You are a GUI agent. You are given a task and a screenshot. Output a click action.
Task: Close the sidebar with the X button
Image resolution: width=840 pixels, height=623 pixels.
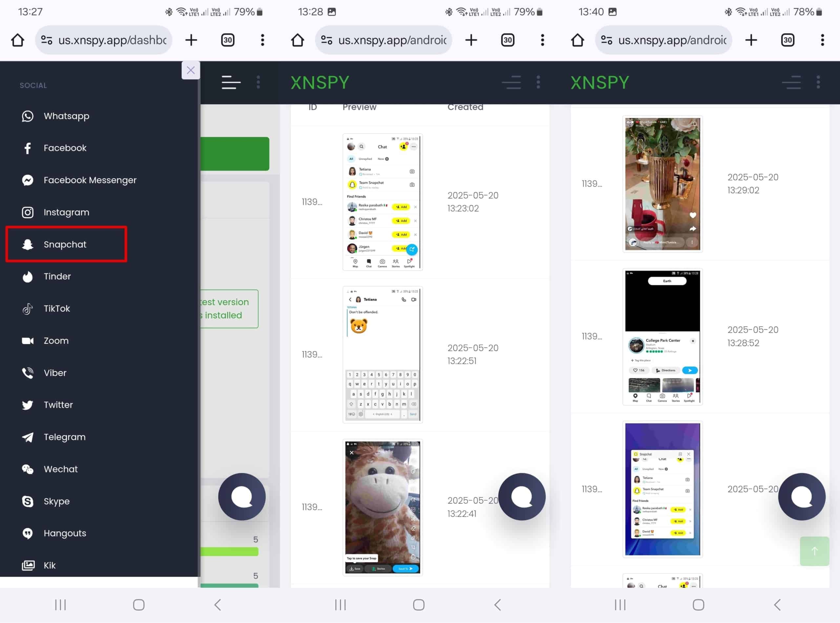[191, 70]
